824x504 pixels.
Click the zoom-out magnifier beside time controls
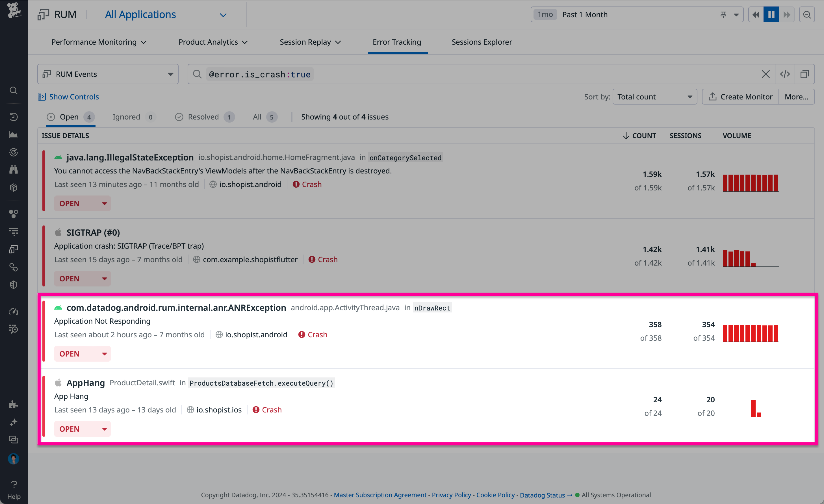[807, 14]
